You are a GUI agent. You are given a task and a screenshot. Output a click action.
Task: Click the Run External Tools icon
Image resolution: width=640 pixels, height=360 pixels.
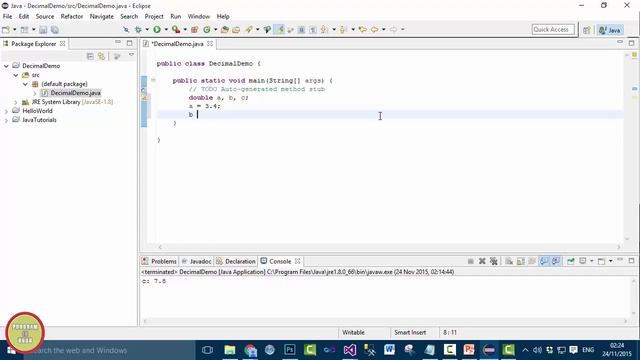coord(176,29)
